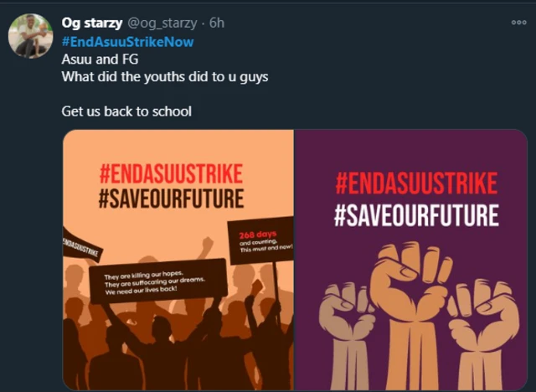The height and width of the screenshot is (392, 536).
Task: Click red #ENDASUUSTRIKE heading in orange image
Action: 171,174
